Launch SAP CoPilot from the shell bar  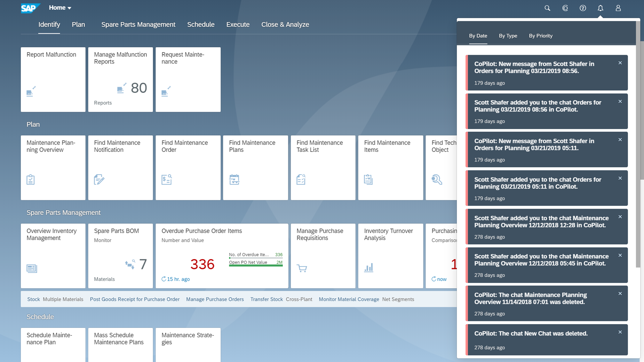click(x=565, y=8)
